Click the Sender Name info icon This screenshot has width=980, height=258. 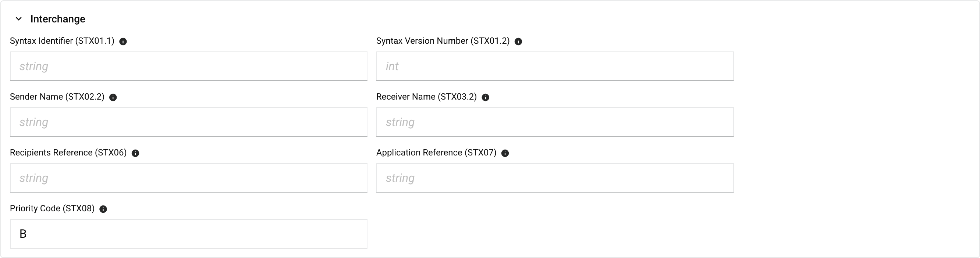[x=113, y=97]
